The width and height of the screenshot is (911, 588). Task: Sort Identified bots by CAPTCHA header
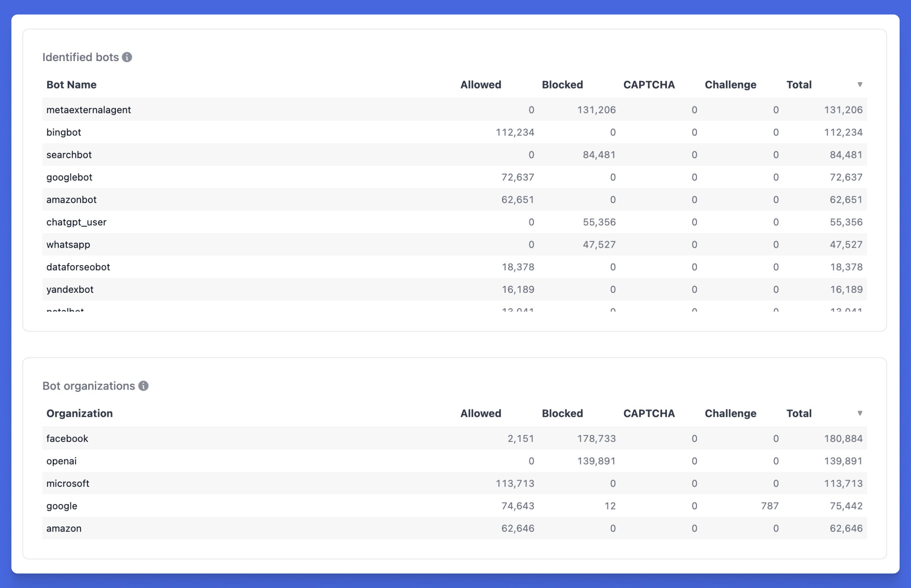tap(649, 85)
